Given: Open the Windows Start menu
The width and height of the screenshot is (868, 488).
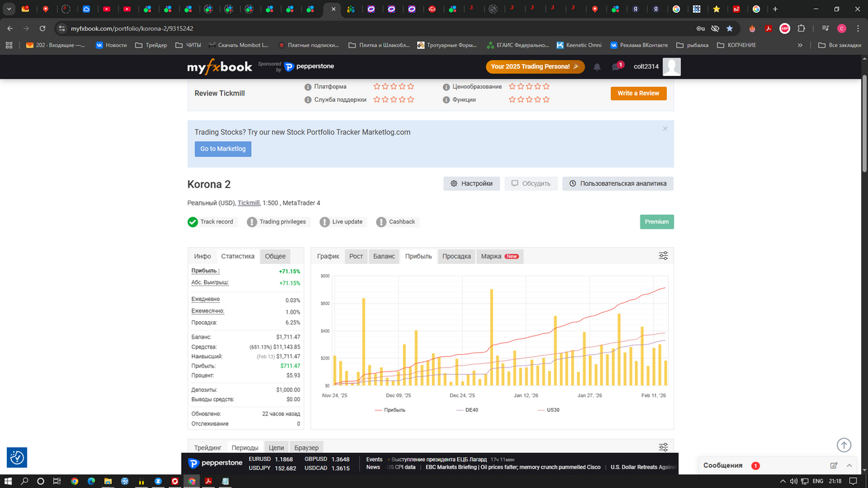Looking at the screenshot, I should point(8,481).
